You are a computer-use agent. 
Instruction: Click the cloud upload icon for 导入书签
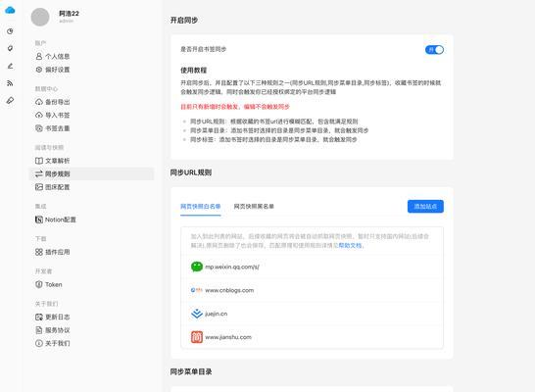coord(39,115)
